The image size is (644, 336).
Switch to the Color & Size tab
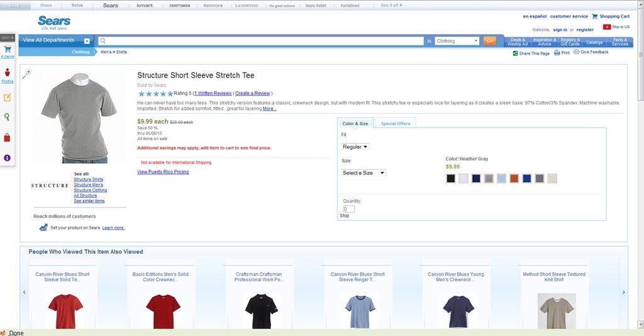click(x=355, y=124)
